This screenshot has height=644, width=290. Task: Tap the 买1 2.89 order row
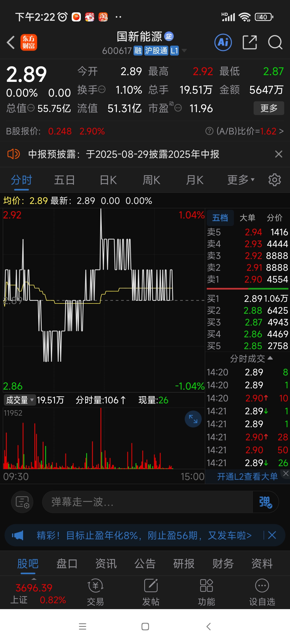(248, 298)
